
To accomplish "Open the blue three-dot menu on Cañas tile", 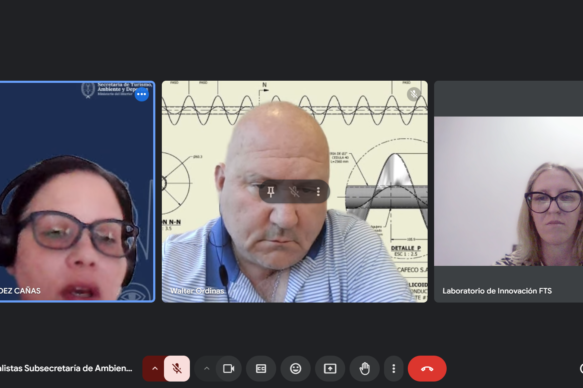I will coord(141,94).
